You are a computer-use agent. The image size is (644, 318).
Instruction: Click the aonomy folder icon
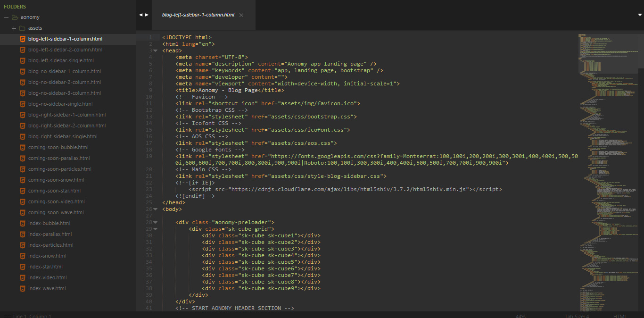pyautogui.click(x=15, y=17)
